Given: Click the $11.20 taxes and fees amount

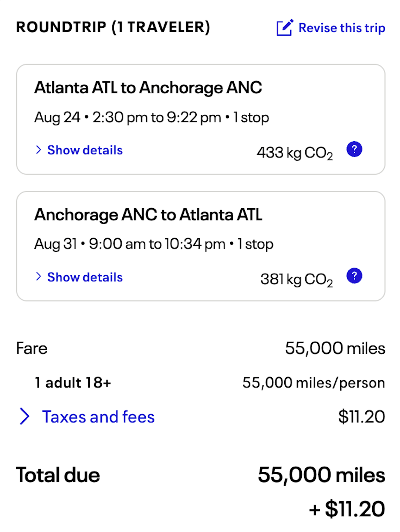Looking at the screenshot, I should 361,417.
